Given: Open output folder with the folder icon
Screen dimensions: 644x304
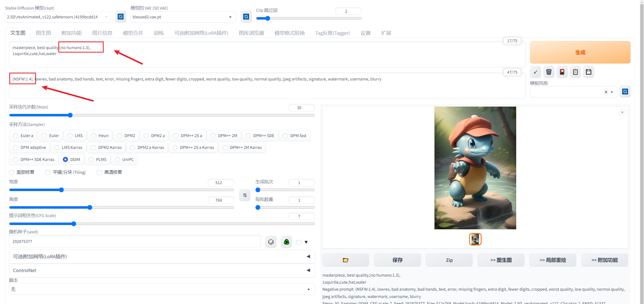Looking at the screenshot, I should tap(346, 260).
